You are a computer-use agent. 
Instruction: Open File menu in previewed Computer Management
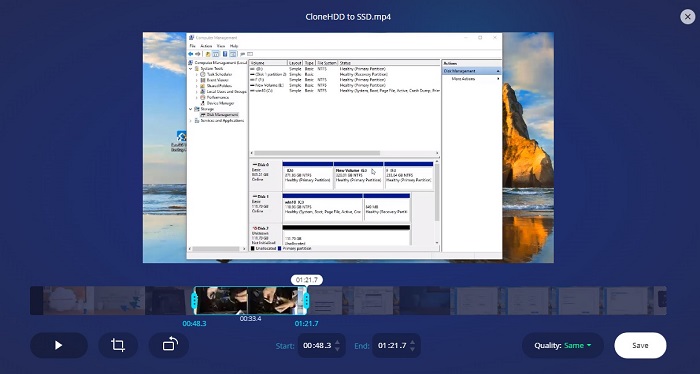tap(192, 46)
